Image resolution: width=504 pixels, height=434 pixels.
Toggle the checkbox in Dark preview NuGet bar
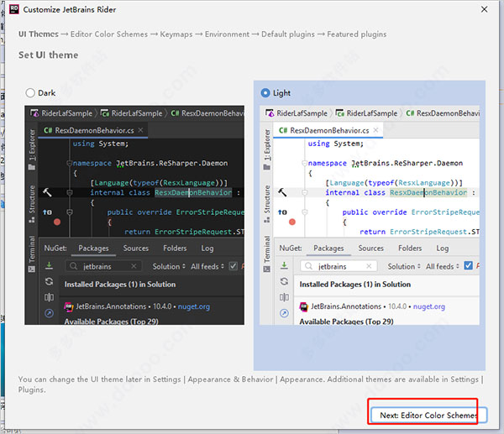pos(233,266)
